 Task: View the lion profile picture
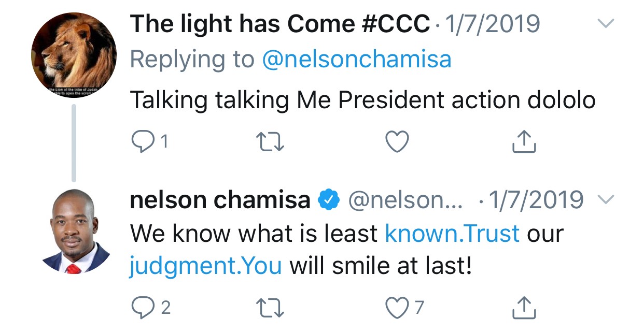(73, 55)
